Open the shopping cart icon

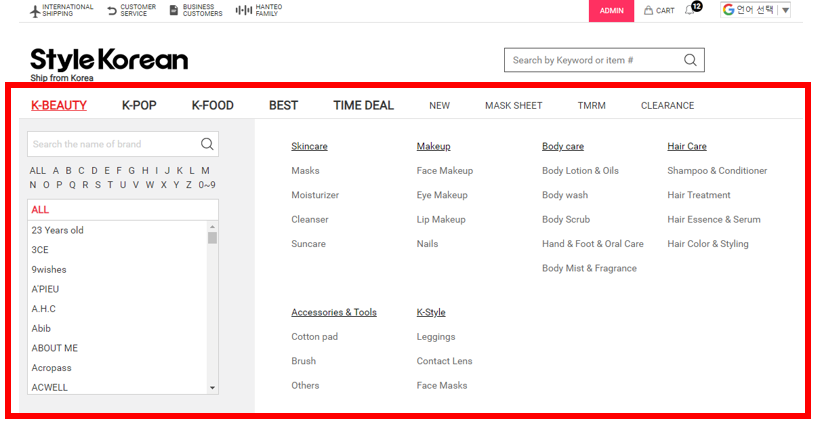[x=649, y=11]
